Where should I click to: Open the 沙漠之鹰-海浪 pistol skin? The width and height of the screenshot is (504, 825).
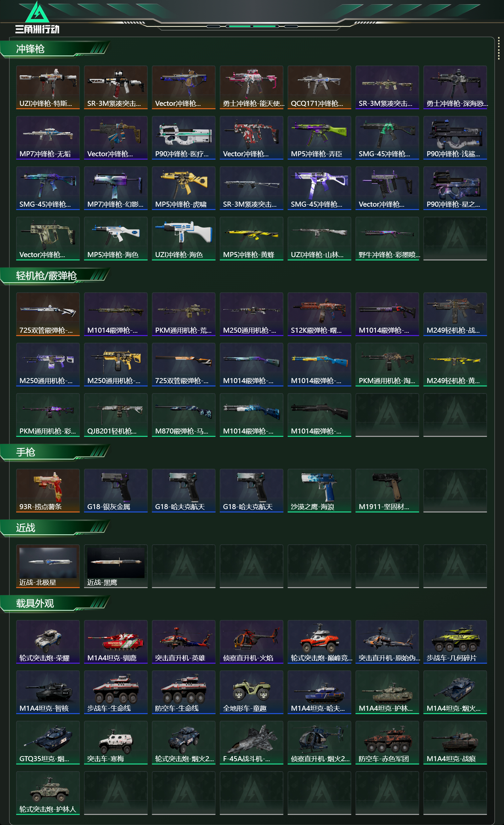tap(320, 491)
